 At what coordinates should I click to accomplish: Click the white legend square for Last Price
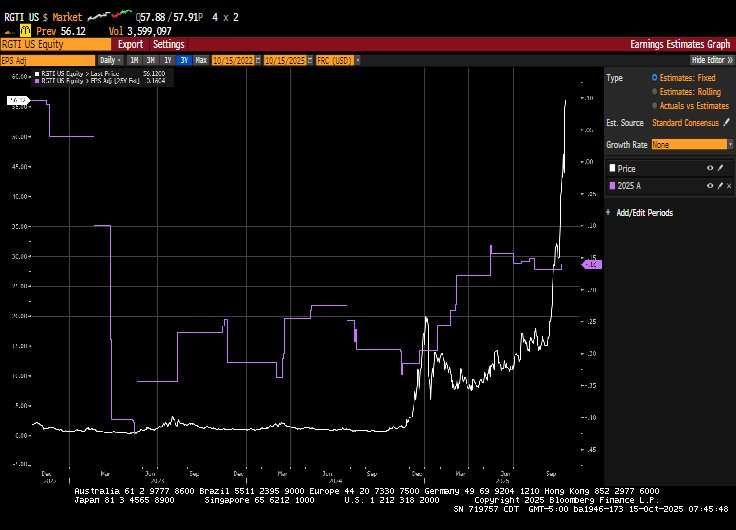[x=37, y=74]
